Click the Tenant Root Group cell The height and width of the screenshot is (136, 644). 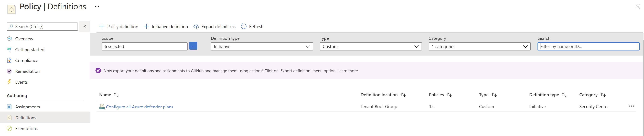(379, 107)
